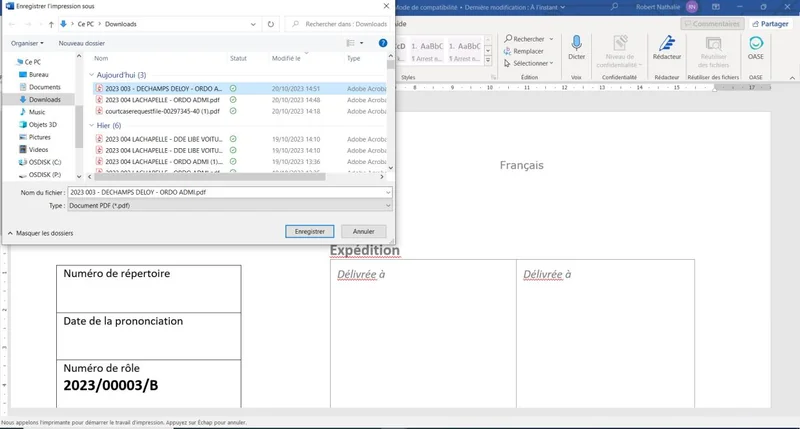Select Objets 3D in navigation pane
800x429 pixels.
point(45,125)
